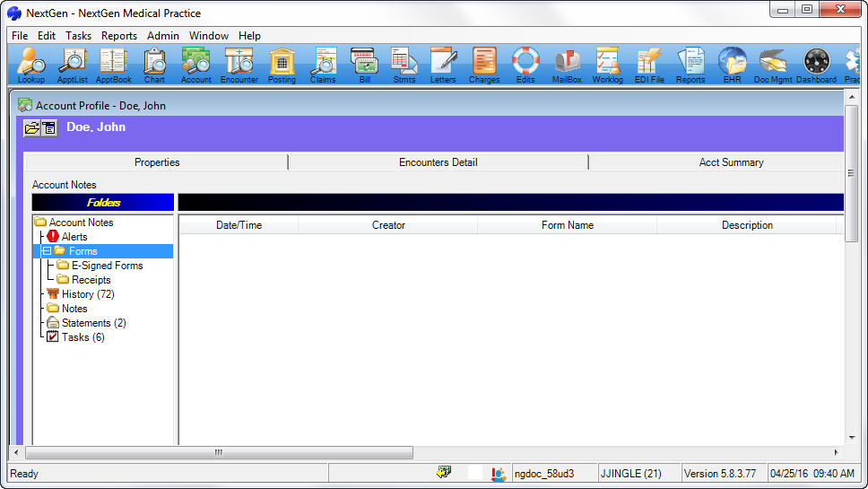Click the Folders panel header
The height and width of the screenshot is (489, 868).
(x=103, y=202)
